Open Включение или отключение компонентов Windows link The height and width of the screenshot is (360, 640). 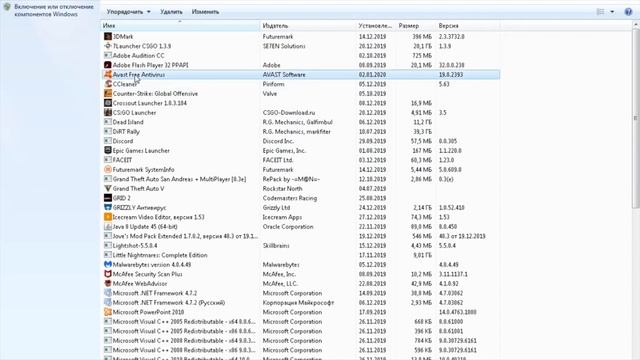[53, 11]
